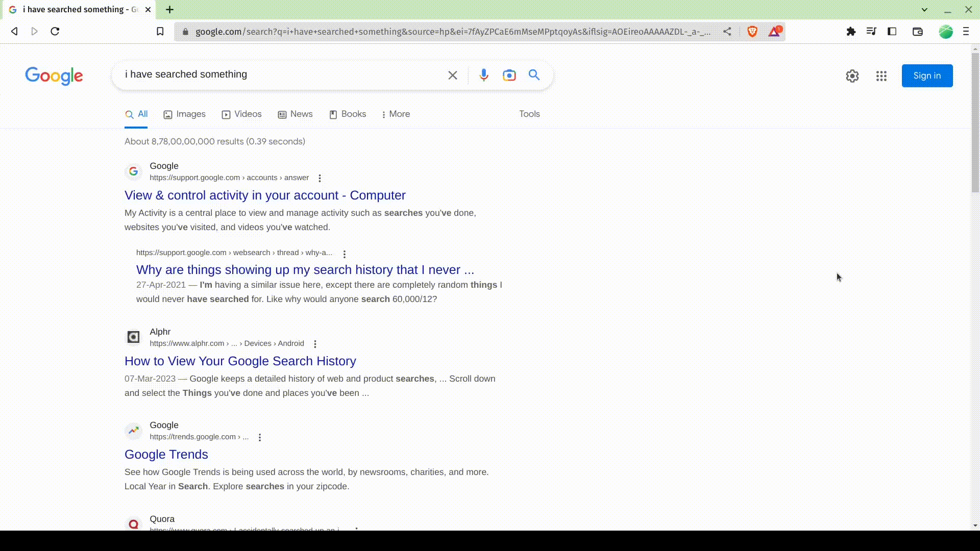Screen dimensions: 980x551
Task: Open options for Google Trends result
Action: pos(260,437)
